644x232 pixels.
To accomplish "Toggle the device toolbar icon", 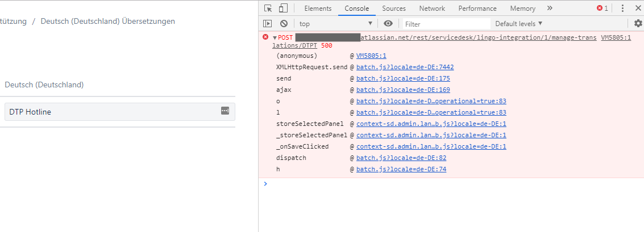I will (283, 8).
